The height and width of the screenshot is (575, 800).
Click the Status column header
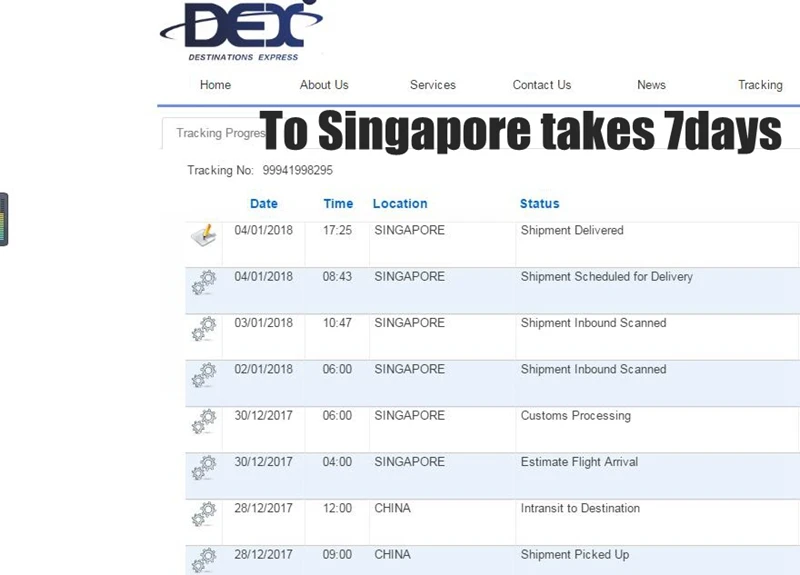539,204
